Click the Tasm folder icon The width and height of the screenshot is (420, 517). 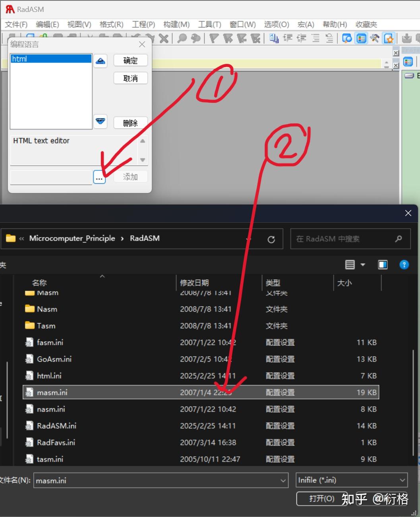30,325
